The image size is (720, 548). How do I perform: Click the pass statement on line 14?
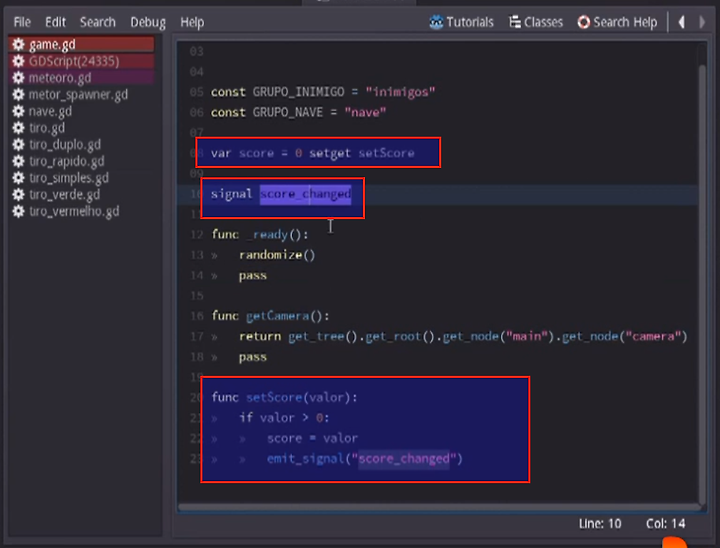(253, 276)
